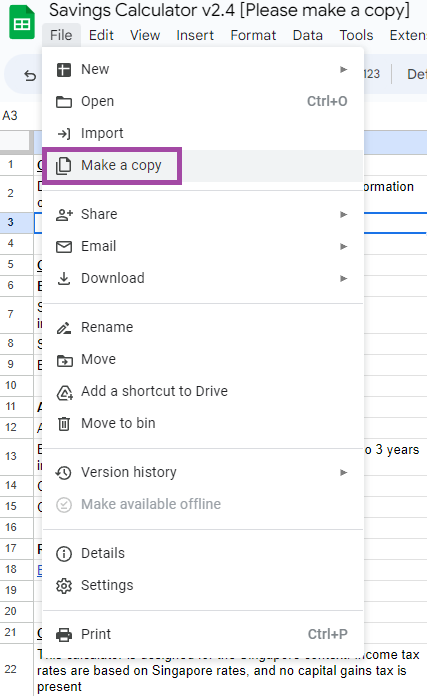Click the Download icon in File menu
This screenshot has height=696, width=427.
(64, 278)
